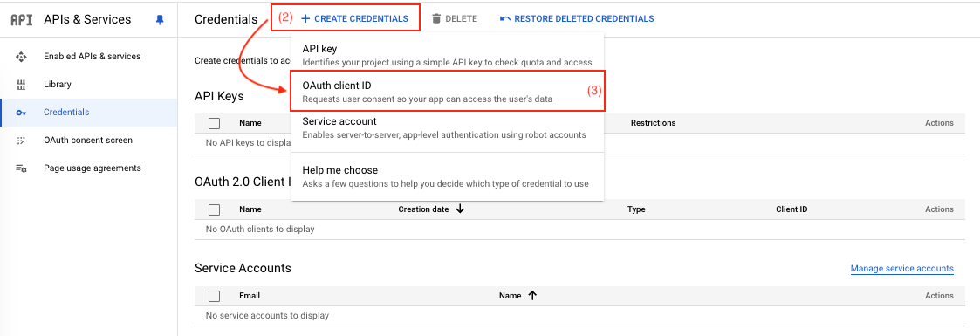Click the OAuth clients Name column header

click(x=250, y=209)
